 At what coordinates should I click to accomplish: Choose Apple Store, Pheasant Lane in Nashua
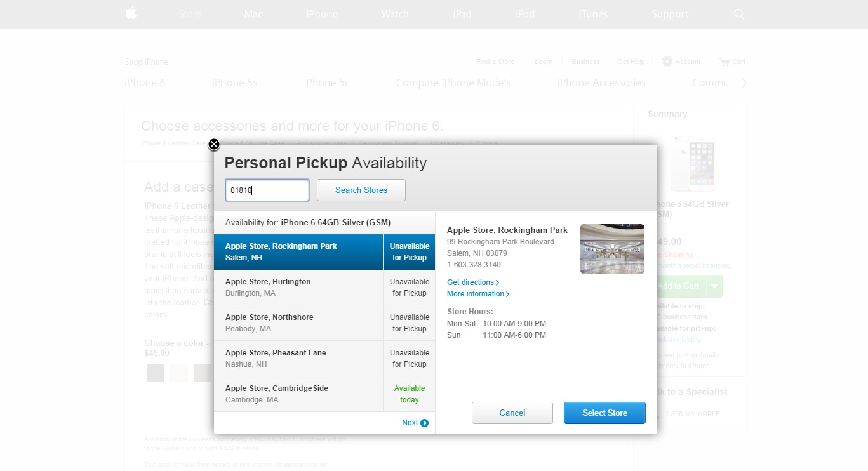click(x=298, y=359)
